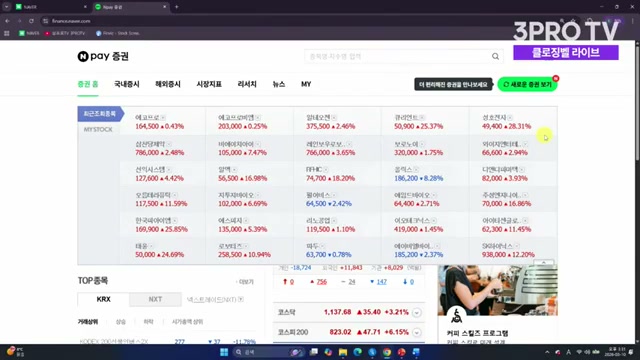Remove the 49,400 stock via its small x
This screenshot has width=640, height=360.
click(x=510, y=118)
